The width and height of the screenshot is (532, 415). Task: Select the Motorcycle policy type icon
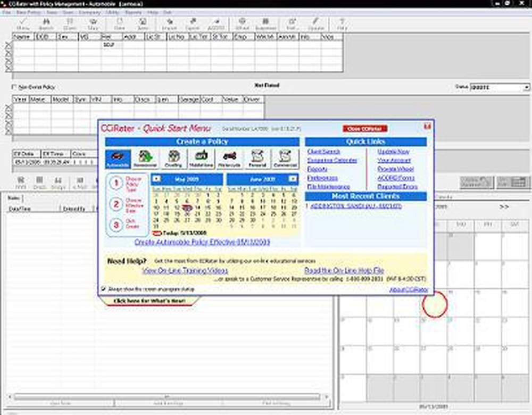coord(229,159)
